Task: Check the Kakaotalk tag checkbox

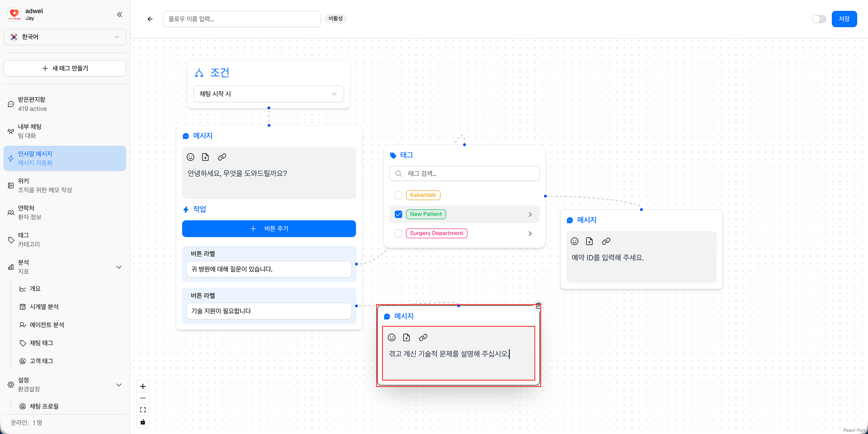Action: [398, 195]
